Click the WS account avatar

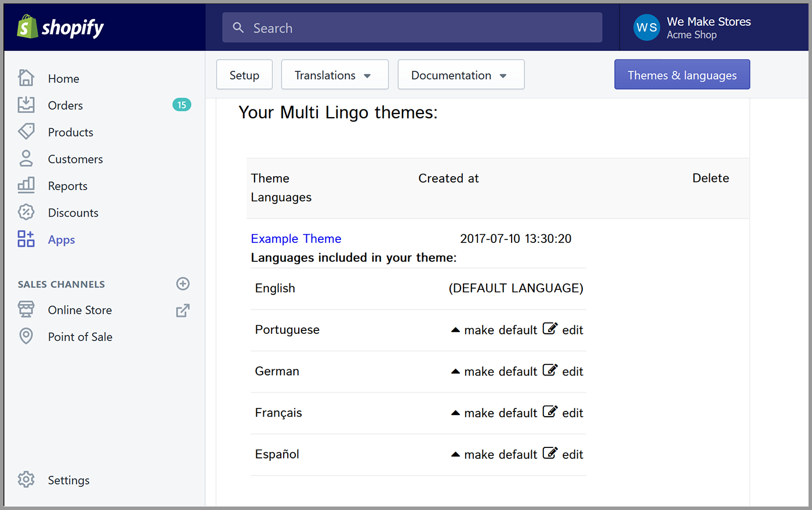pyautogui.click(x=647, y=27)
